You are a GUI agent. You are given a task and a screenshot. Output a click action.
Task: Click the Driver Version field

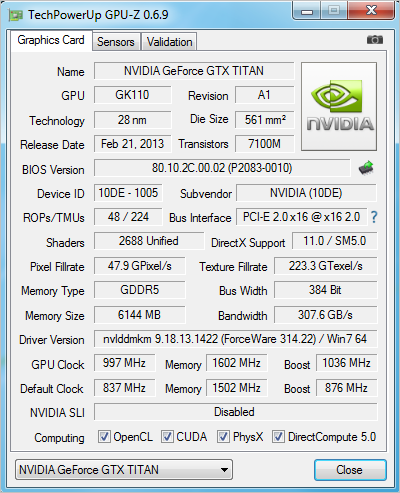click(x=235, y=339)
